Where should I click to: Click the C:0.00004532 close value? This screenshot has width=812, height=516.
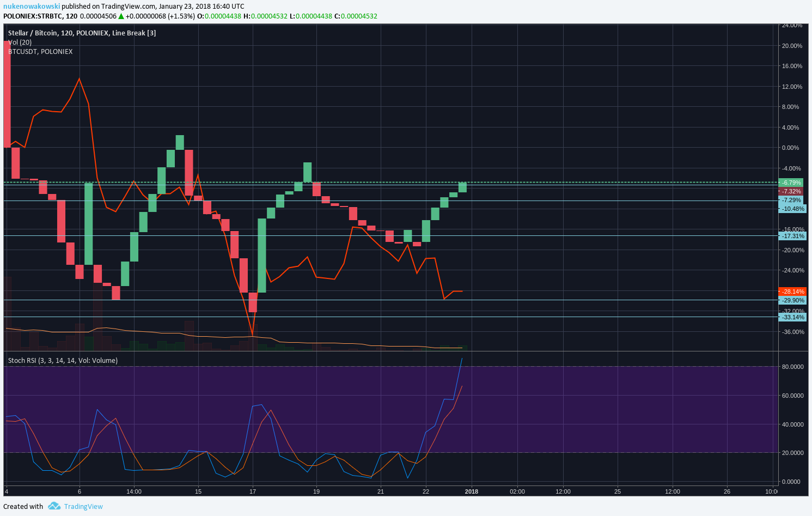pyautogui.click(x=356, y=16)
